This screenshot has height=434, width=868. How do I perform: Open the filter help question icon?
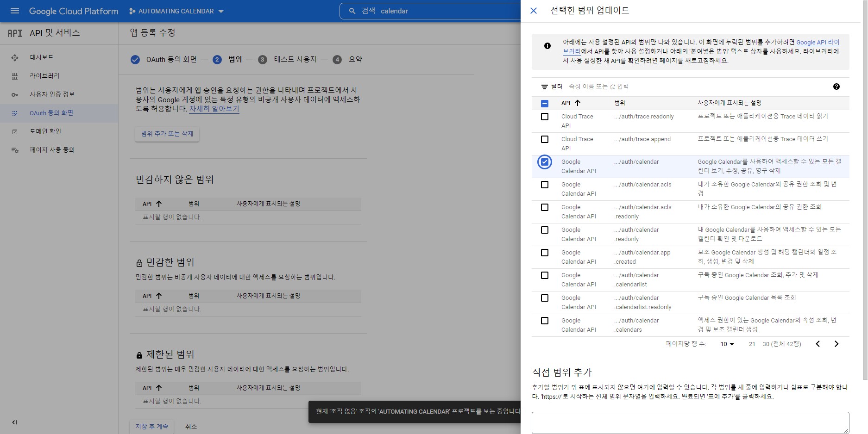pyautogui.click(x=837, y=87)
